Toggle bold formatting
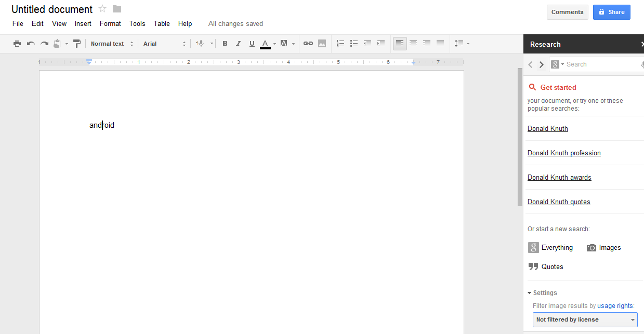The width and height of the screenshot is (644, 334). coord(225,44)
